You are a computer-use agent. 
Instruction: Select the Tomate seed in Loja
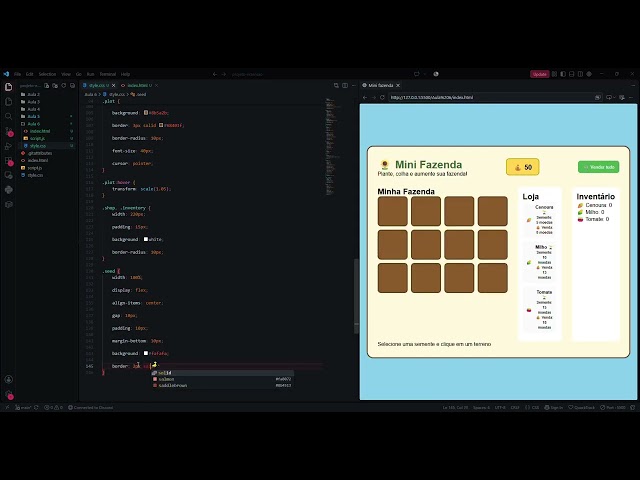(x=541, y=309)
